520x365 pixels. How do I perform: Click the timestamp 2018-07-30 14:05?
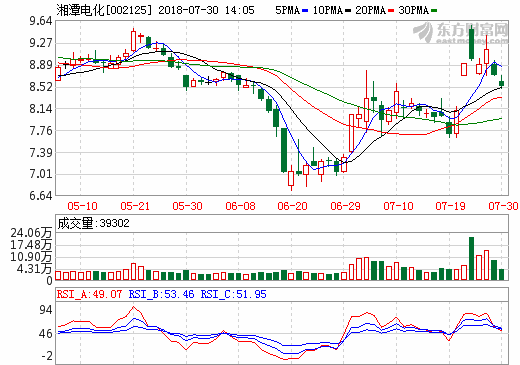tap(206, 10)
